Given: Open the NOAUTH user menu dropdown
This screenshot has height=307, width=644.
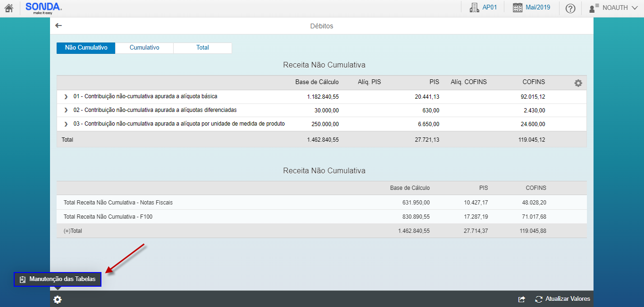Looking at the screenshot, I should tap(613, 8).
